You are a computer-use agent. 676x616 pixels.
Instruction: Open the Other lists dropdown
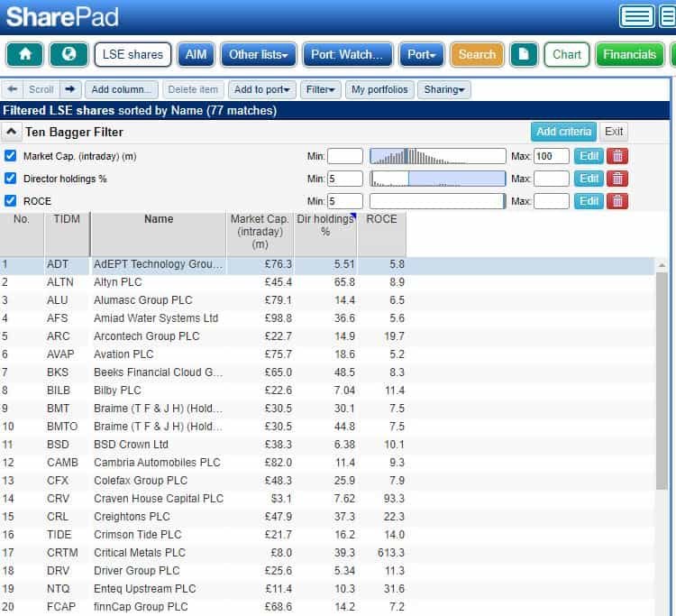[259, 55]
